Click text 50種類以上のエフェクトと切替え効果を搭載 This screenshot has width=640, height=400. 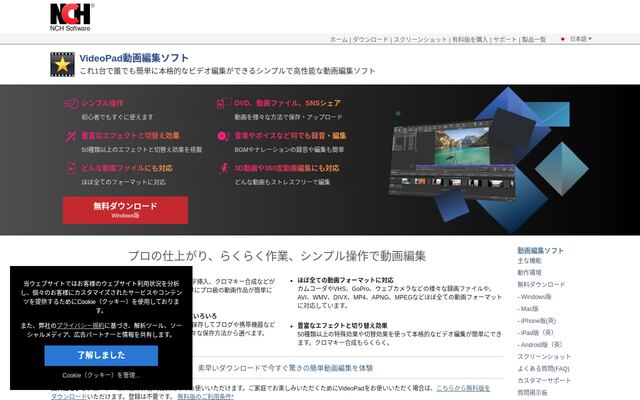(142, 150)
